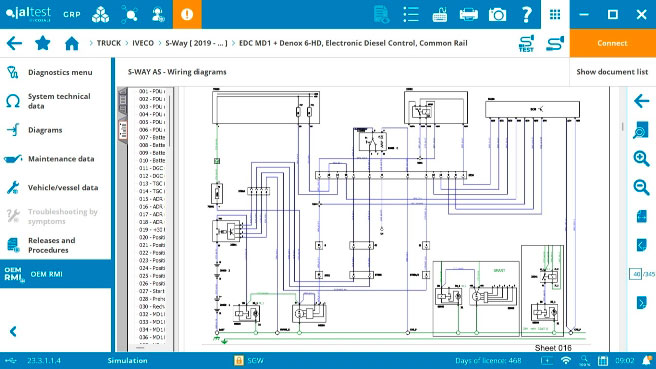656x369 pixels.
Task: Click the page number input field
Action: 636,274
